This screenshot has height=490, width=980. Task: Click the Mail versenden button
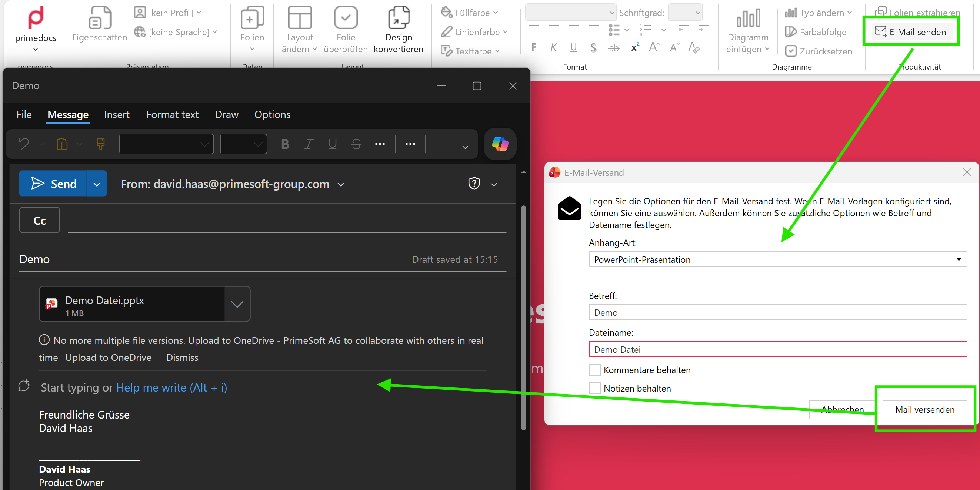[924, 409]
